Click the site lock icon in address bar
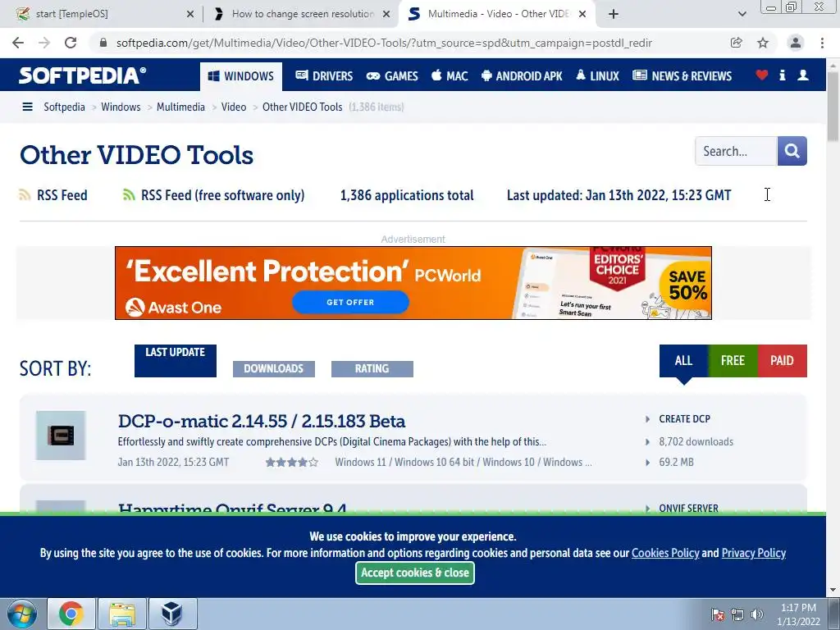Image resolution: width=840 pixels, height=630 pixels. click(103, 43)
